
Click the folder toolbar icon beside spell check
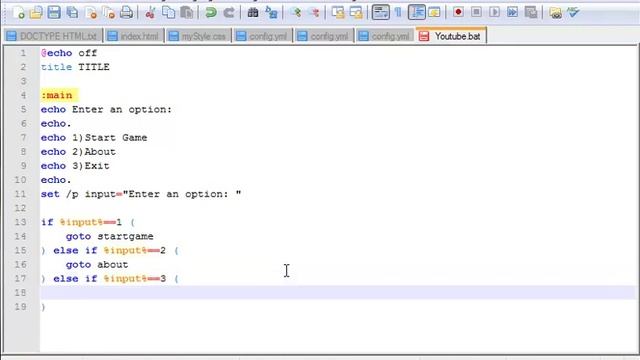(555, 13)
